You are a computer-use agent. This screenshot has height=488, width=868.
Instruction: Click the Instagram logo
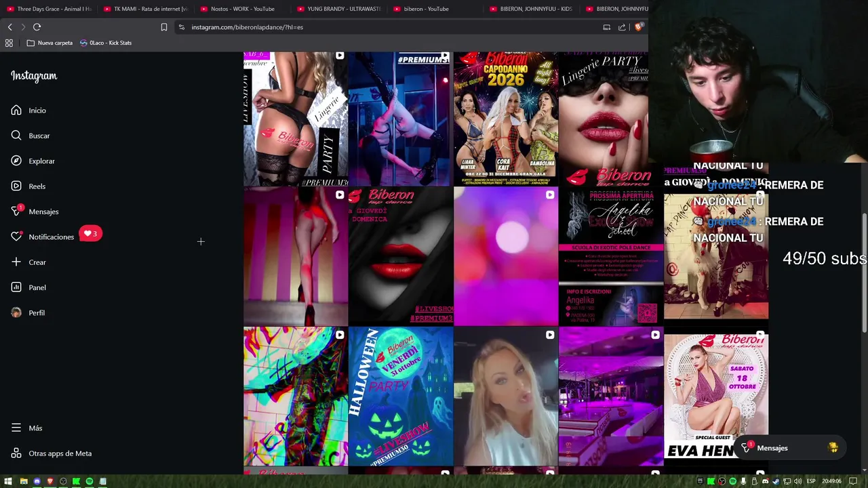pyautogui.click(x=34, y=76)
